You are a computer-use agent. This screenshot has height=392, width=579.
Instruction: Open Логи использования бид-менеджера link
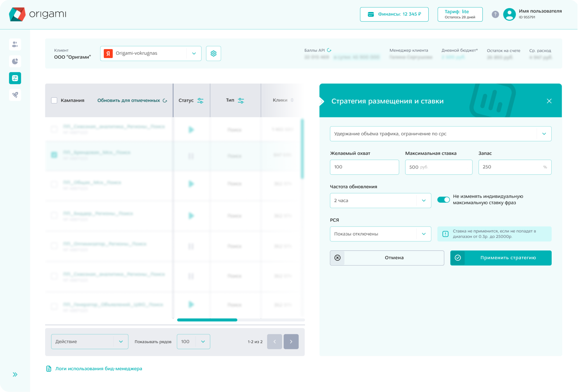coord(98,369)
